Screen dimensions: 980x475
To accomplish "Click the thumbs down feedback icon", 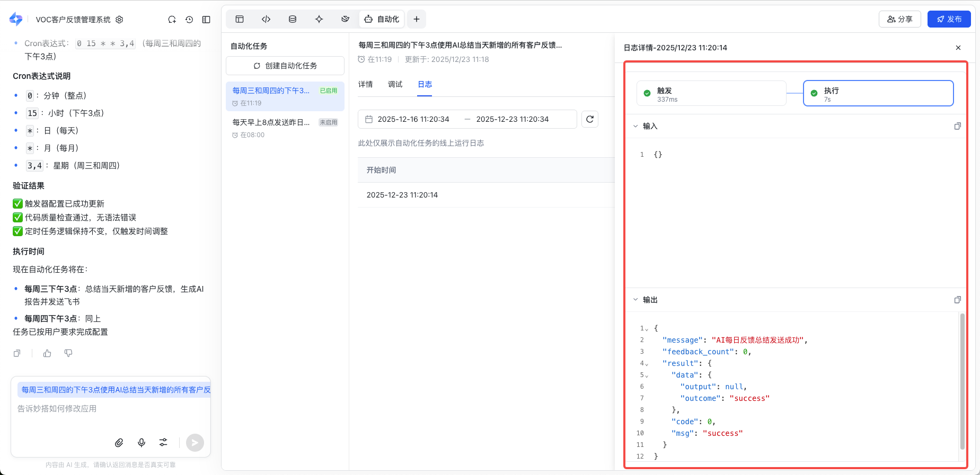I will click(68, 353).
